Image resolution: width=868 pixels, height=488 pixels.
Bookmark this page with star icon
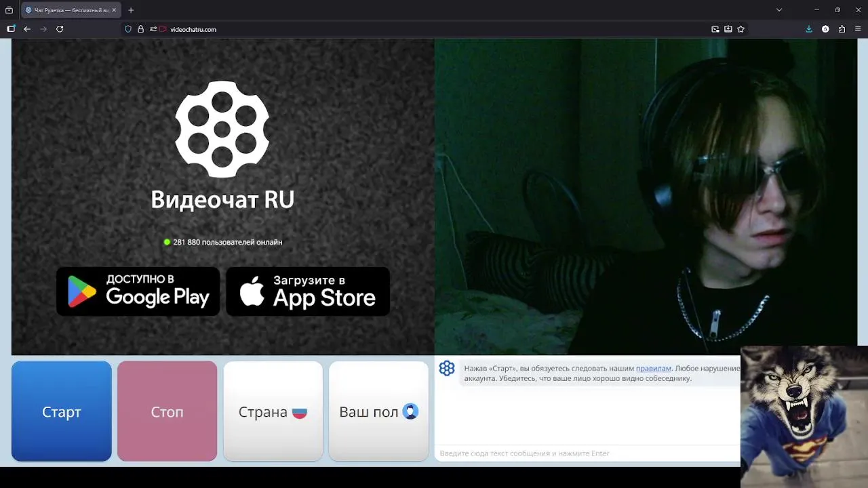point(741,29)
